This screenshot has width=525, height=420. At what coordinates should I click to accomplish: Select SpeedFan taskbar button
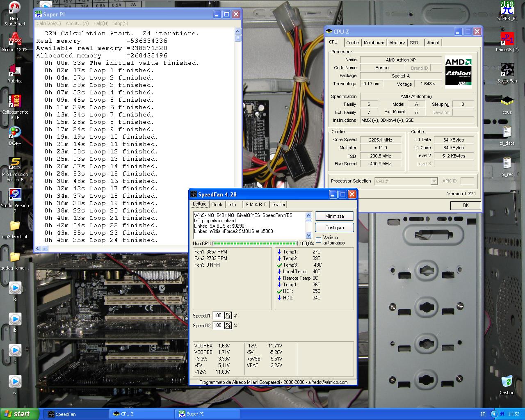coord(76,414)
